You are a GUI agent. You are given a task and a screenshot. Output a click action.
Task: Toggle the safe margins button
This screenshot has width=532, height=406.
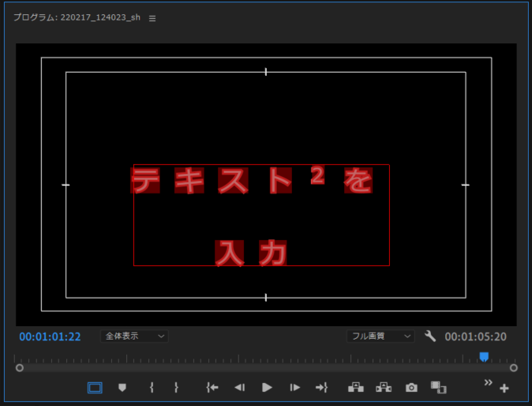[x=95, y=387]
